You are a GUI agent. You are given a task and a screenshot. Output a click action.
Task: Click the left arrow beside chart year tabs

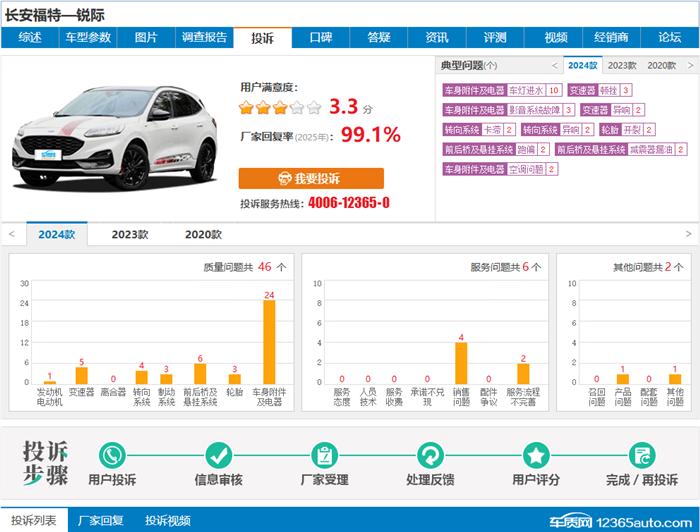click(11, 234)
